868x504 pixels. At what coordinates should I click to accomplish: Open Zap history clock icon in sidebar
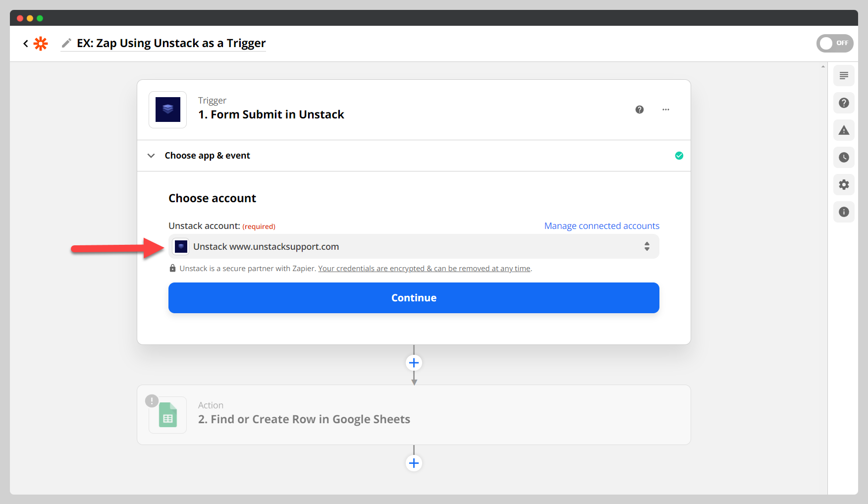pos(844,158)
